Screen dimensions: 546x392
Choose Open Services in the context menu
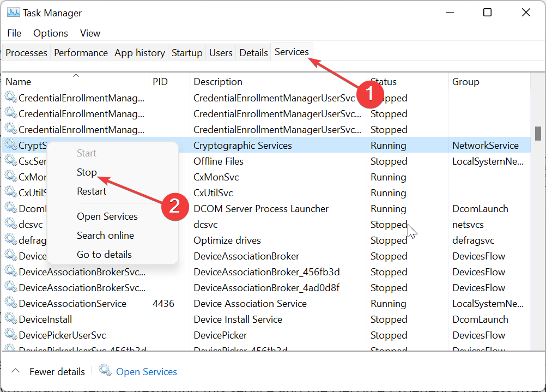pyautogui.click(x=107, y=216)
